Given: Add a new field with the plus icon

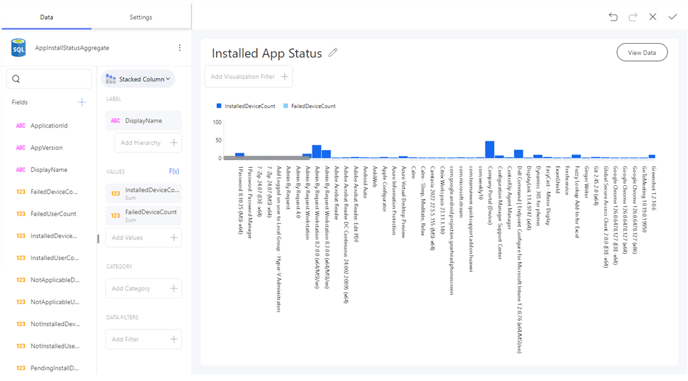Looking at the screenshot, I should coord(82,102).
